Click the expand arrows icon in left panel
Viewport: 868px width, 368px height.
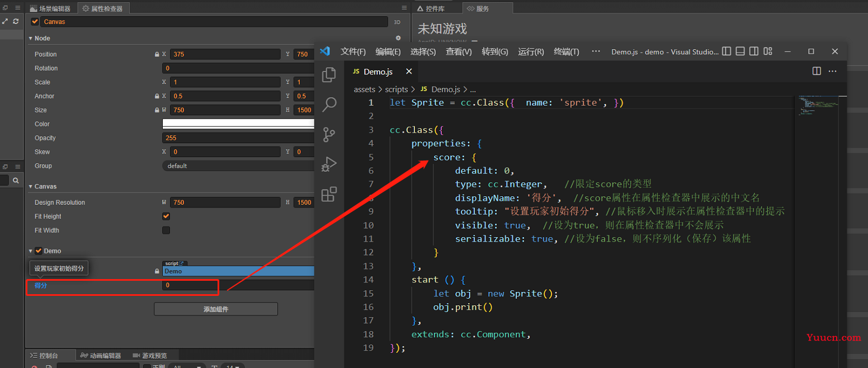point(5,21)
